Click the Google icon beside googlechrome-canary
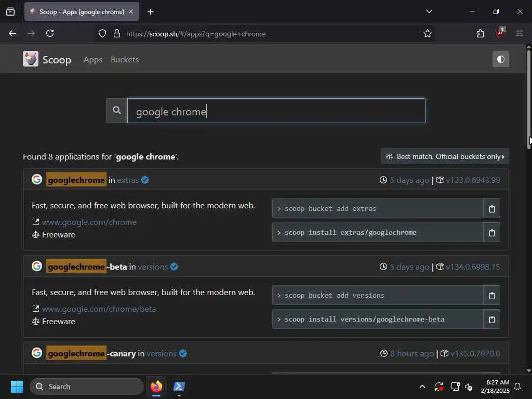 37,353
